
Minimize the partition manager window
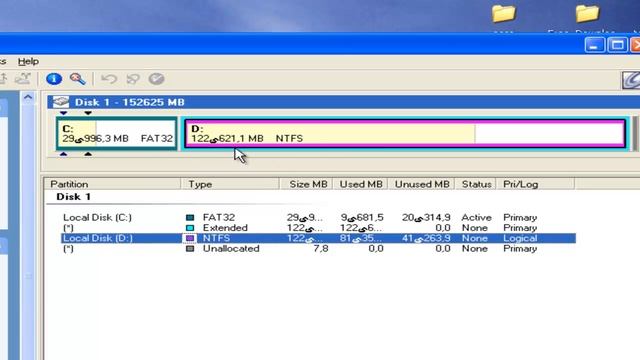pos(594,44)
